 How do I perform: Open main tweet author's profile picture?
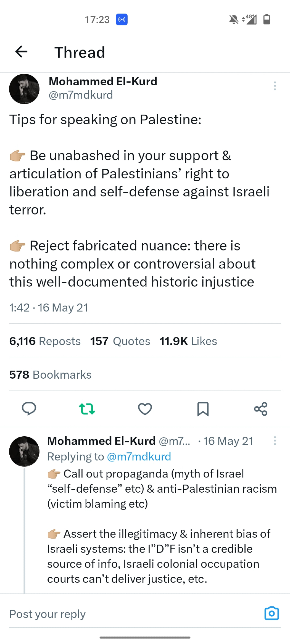pyautogui.click(x=24, y=89)
